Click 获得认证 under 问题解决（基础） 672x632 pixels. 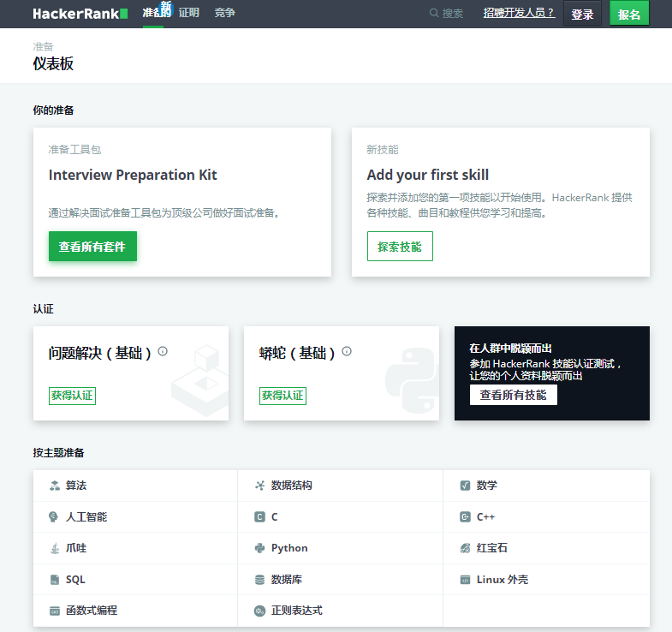tap(72, 396)
